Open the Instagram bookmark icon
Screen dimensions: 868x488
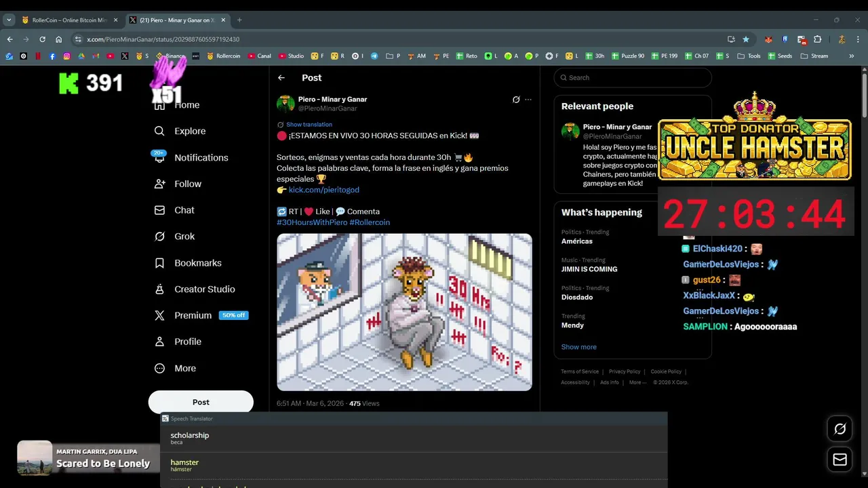coord(66,56)
